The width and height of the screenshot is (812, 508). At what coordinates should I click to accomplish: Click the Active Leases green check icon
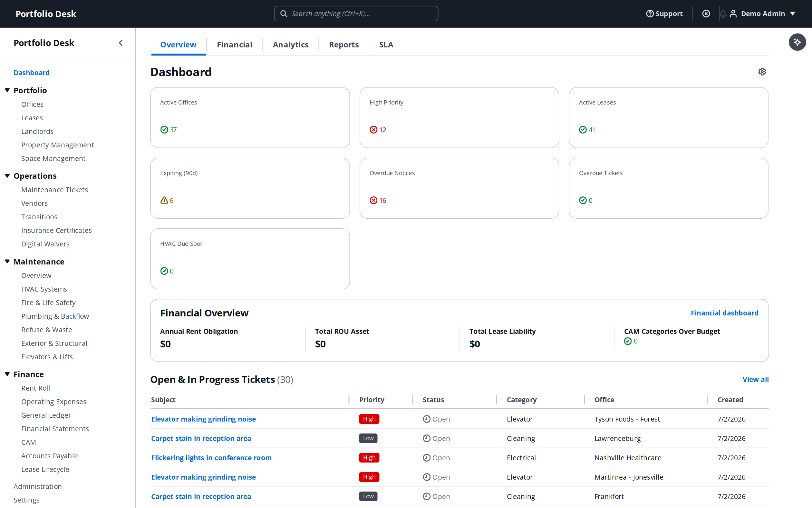tap(583, 130)
